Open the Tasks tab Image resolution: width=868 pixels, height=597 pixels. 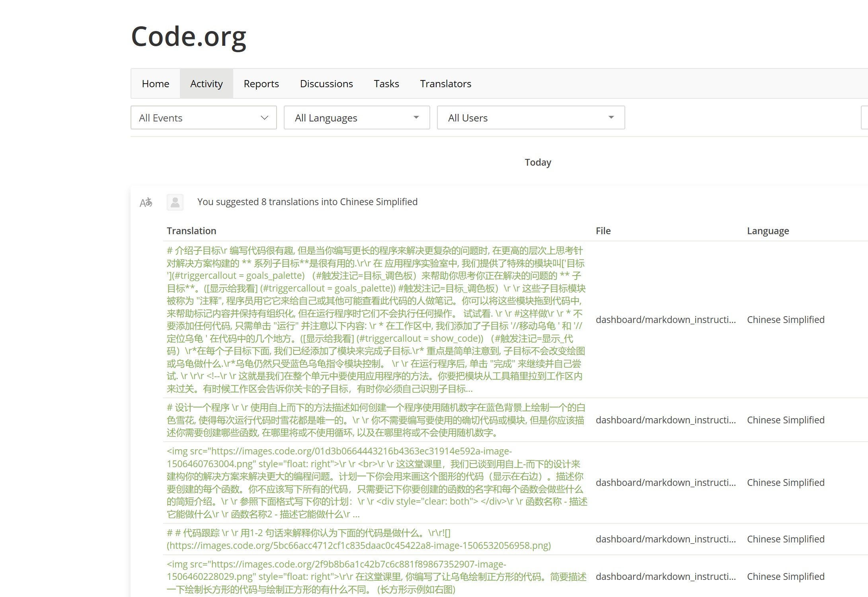coord(386,84)
